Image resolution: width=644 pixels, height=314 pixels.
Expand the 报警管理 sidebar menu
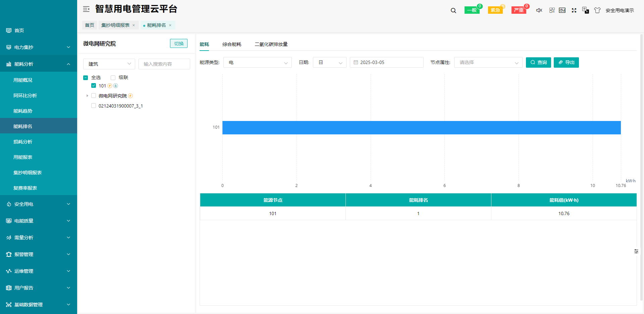click(39, 254)
